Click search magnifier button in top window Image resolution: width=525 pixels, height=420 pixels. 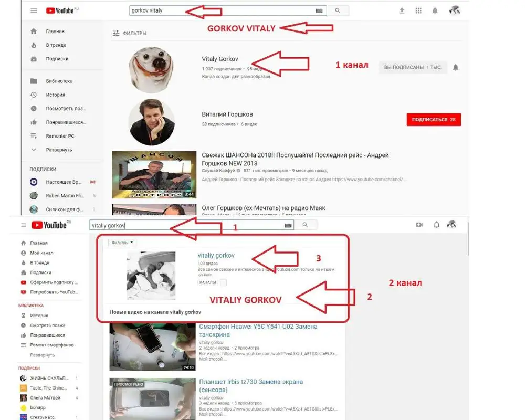click(338, 10)
